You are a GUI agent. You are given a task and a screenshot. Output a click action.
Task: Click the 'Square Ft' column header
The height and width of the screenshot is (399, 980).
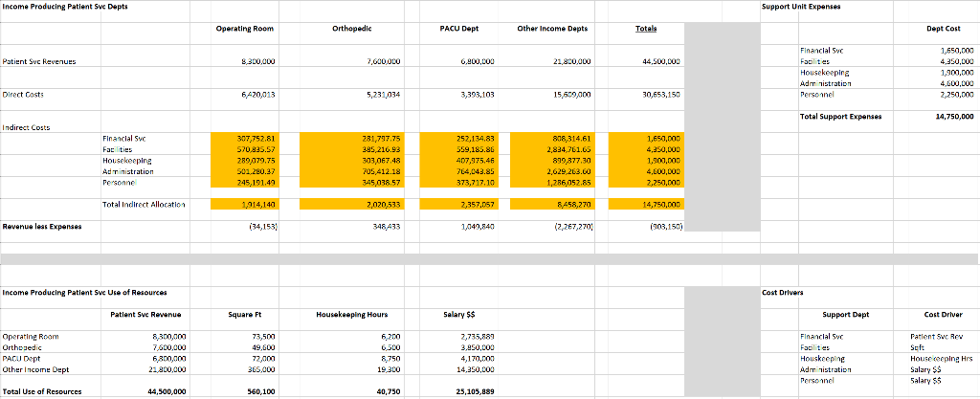245,314
